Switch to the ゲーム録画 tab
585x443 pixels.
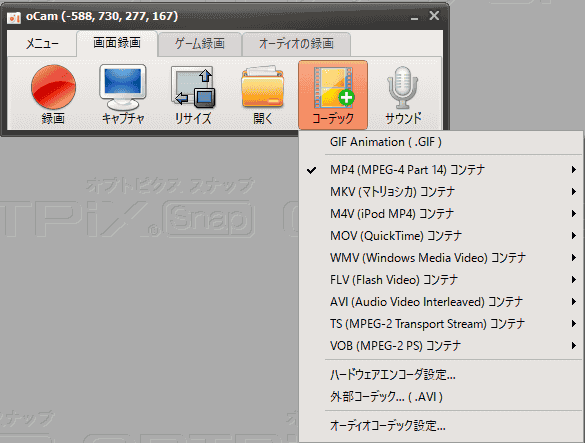[x=200, y=44]
